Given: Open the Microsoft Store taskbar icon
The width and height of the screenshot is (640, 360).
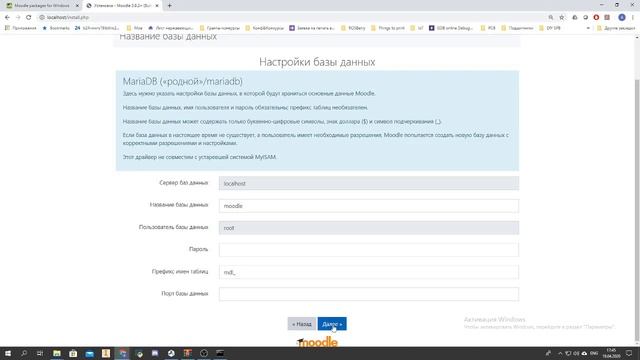Looking at the screenshot, I should click(73, 353).
